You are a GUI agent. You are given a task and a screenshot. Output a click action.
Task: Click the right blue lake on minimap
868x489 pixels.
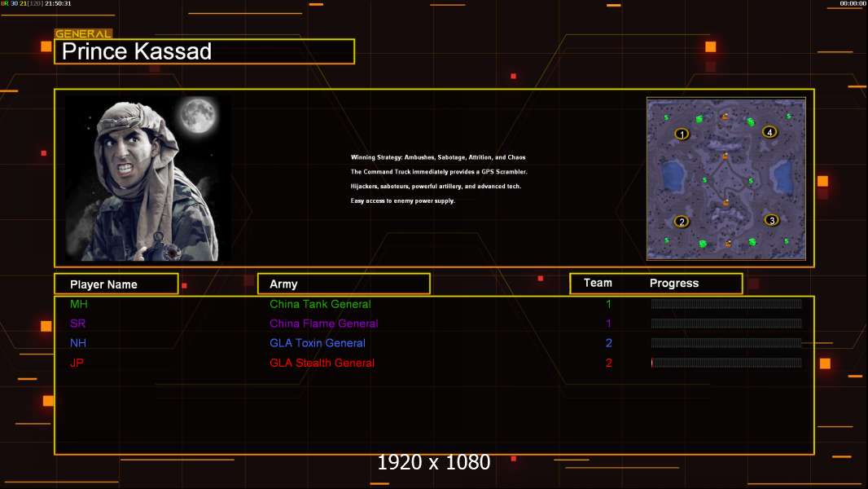pyautogui.click(x=783, y=175)
